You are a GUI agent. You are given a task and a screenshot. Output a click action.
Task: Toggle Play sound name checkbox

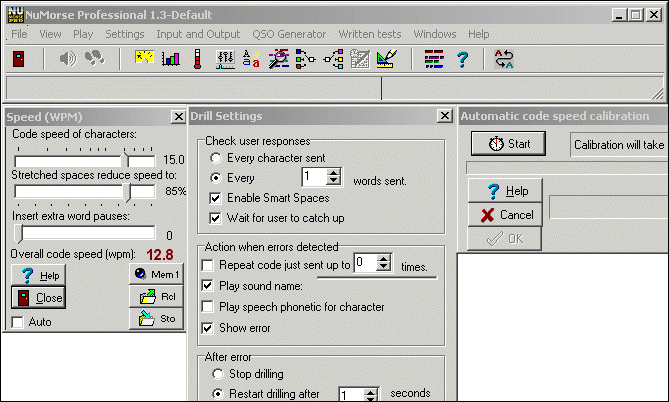point(208,285)
